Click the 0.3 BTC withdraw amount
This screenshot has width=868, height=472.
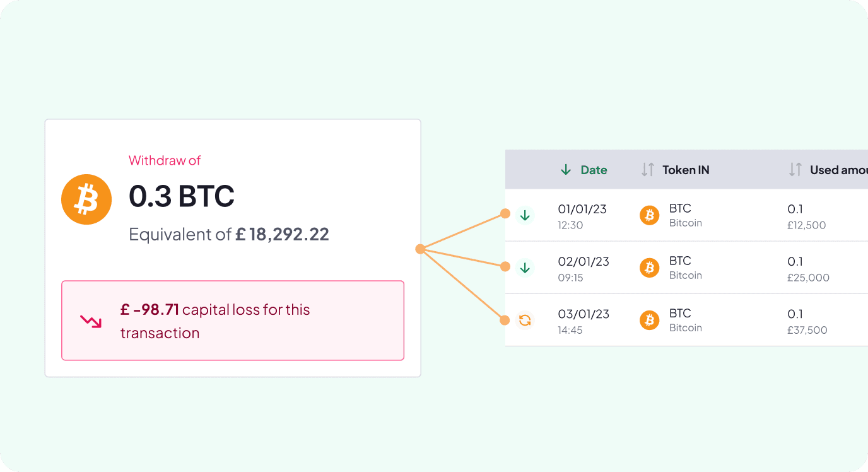(182, 196)
